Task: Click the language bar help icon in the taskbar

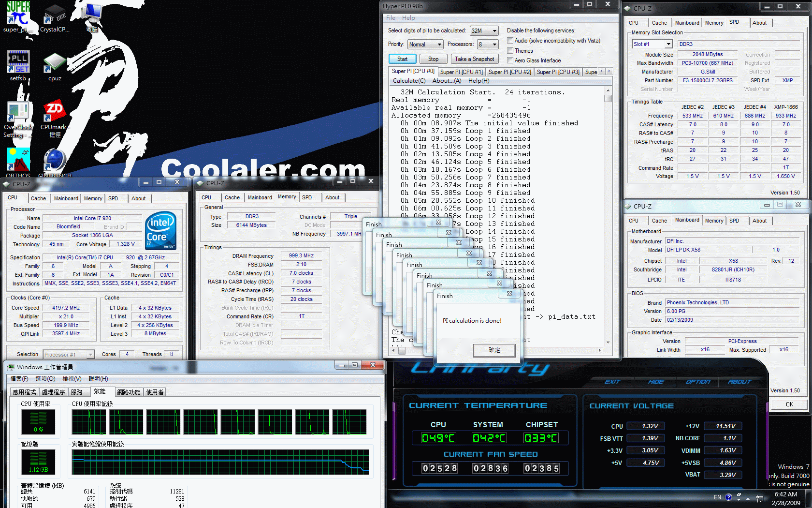Action: coord(728,497)
